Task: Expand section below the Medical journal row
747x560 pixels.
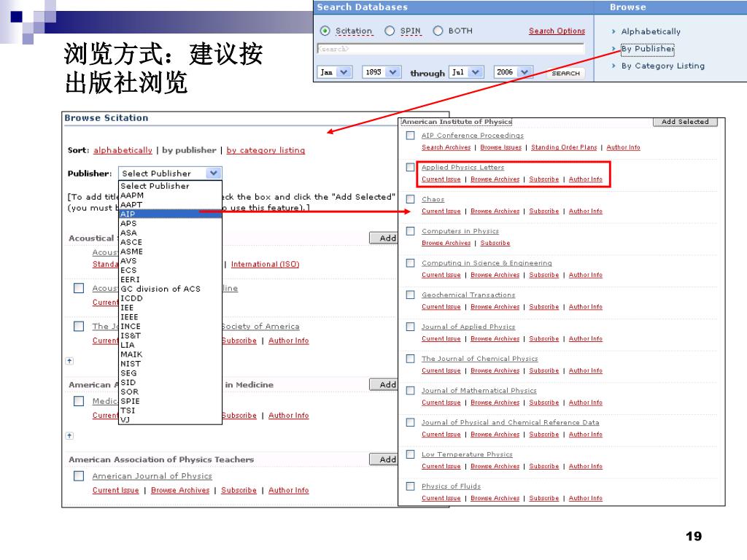Action: point(69,436)
